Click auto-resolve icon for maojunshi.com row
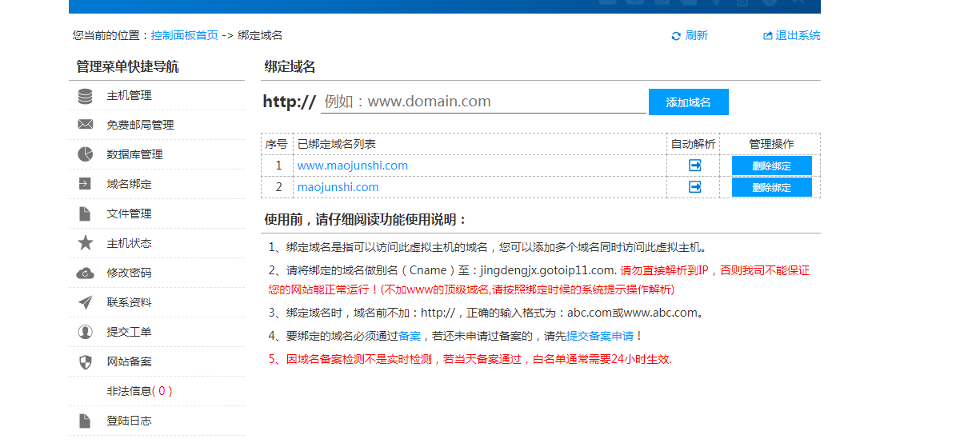 (x=694, y=187)
